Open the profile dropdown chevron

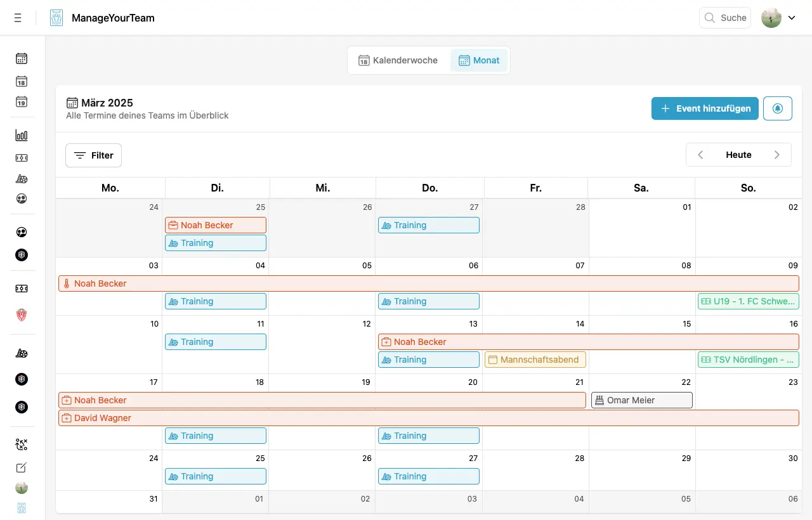(x=792, y=17)
